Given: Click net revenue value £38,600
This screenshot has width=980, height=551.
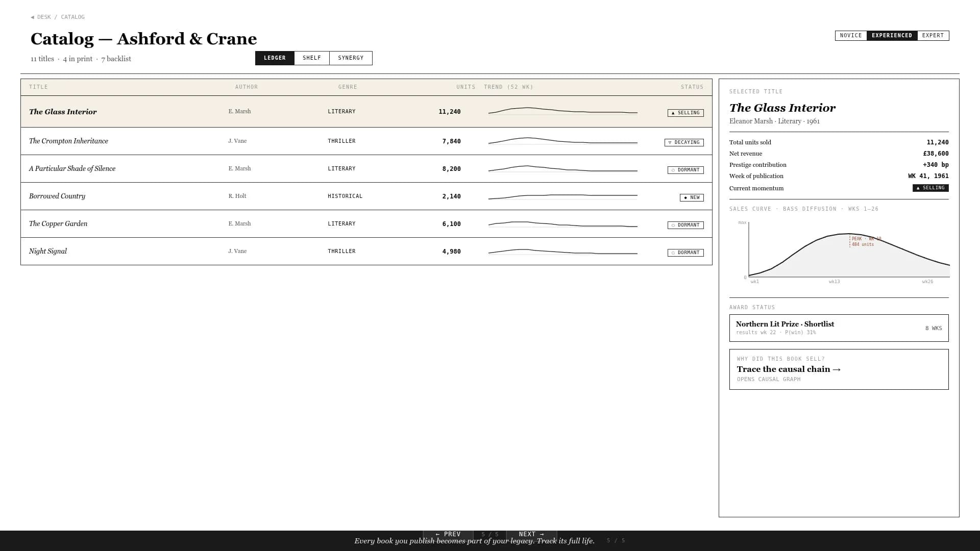Looking at the screenshot, I should pos(936,154).
